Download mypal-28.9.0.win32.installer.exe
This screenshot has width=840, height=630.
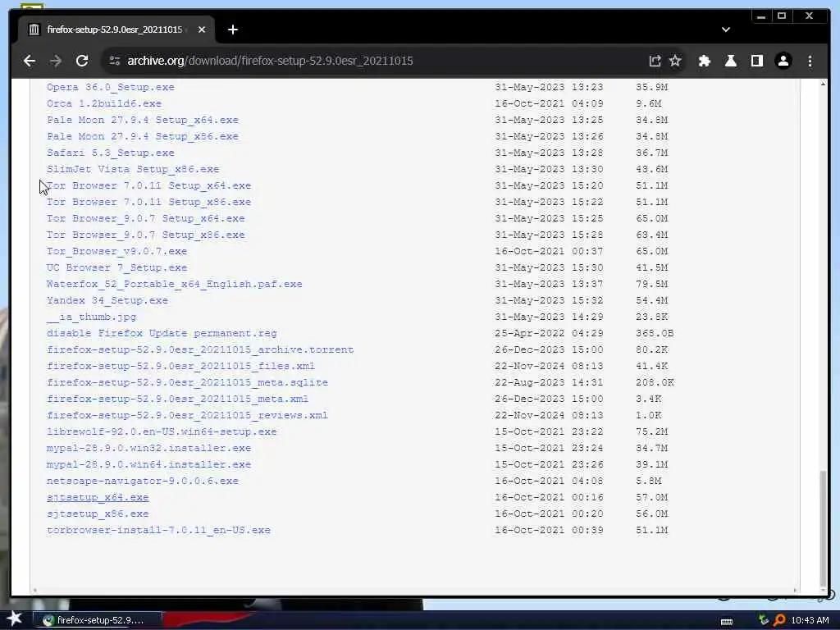coord(149,448)
